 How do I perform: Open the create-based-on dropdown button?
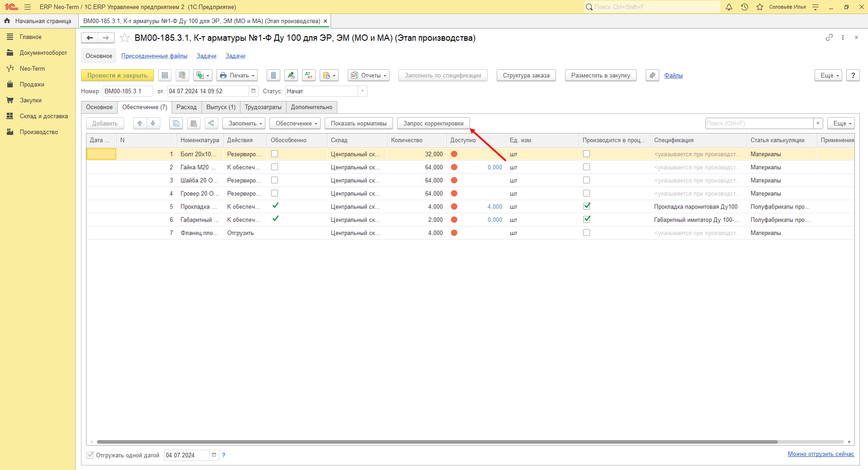[x=202, y=76]
